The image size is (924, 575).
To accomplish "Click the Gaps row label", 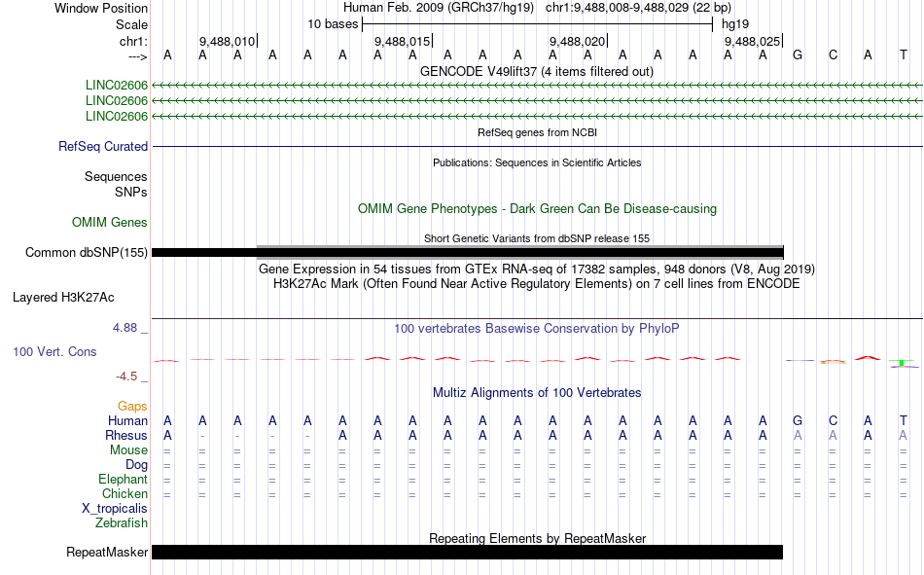I will (132, 407).
